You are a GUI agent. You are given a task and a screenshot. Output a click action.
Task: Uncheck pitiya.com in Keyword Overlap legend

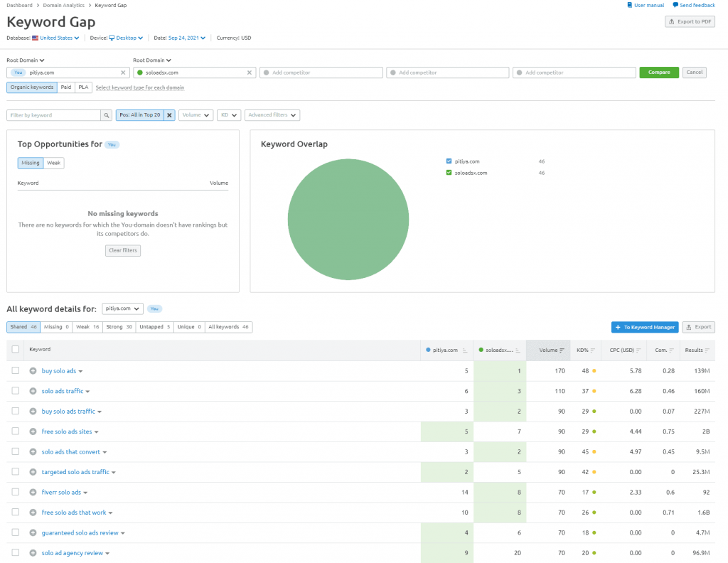[449, 161]
